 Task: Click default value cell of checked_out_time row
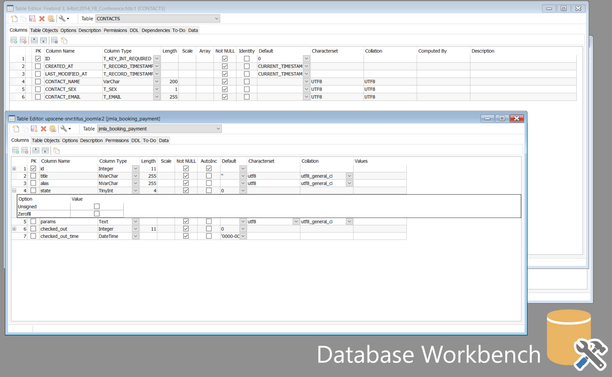click(230, 237)
